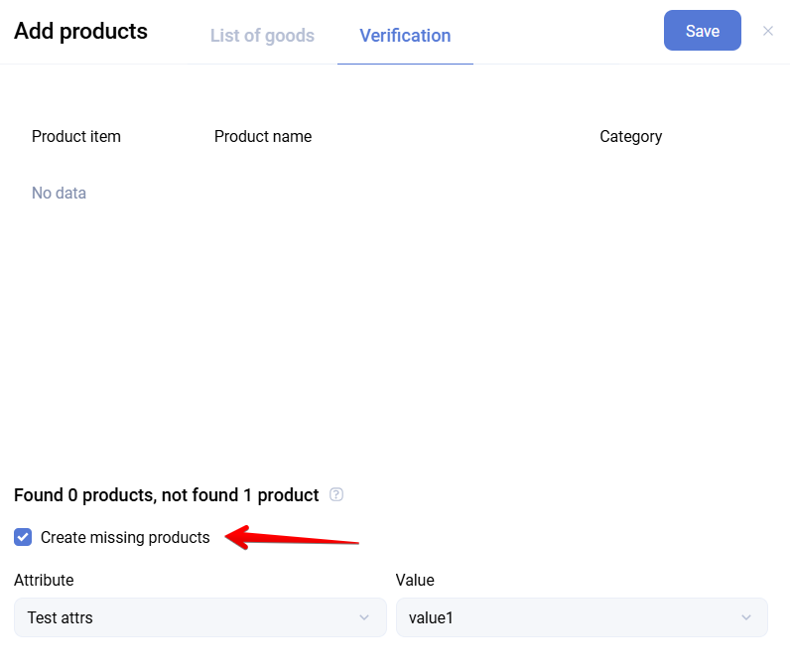Untick the Create missing products checkbox

(23, 537)
